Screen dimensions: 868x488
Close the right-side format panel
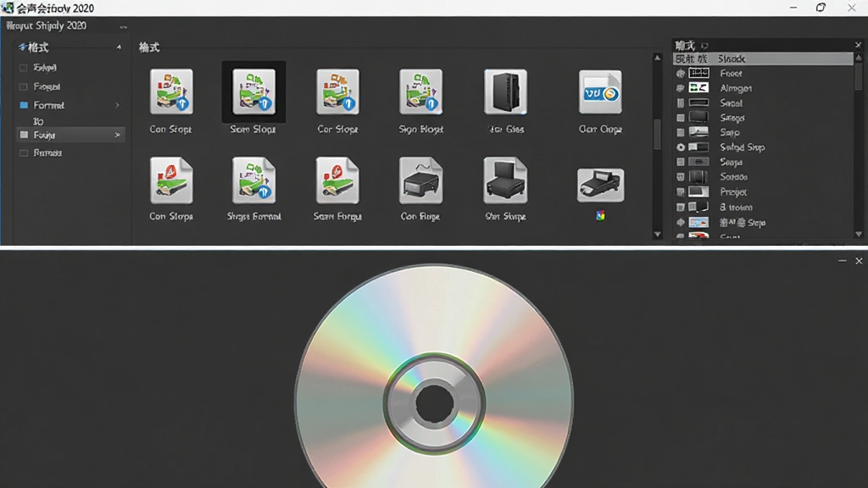[x=858, y=45]
